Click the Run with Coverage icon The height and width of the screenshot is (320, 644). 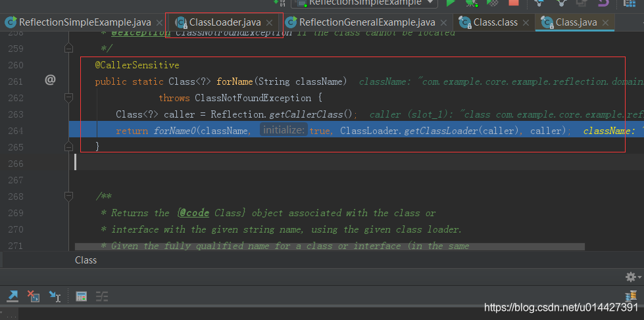pos(492,3)
